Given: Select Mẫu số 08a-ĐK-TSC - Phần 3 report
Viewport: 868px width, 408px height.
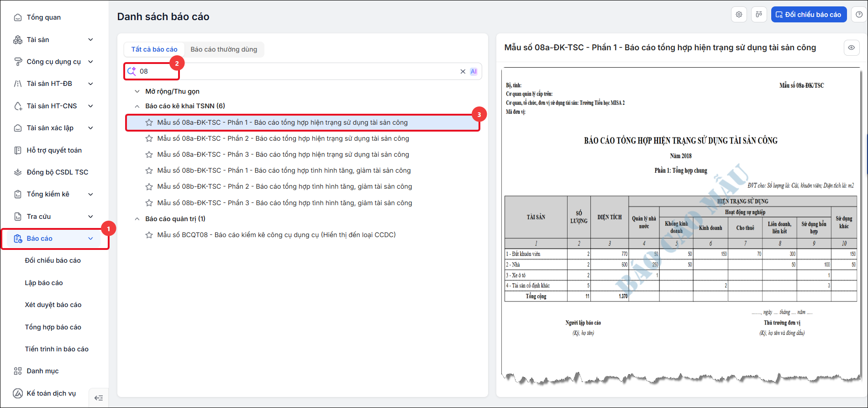Looking at the screenshot, I should 283,154.
